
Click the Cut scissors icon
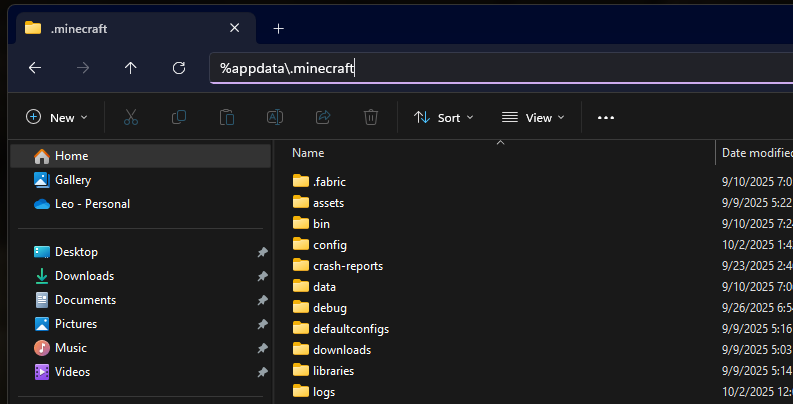(x=130, y=117)
